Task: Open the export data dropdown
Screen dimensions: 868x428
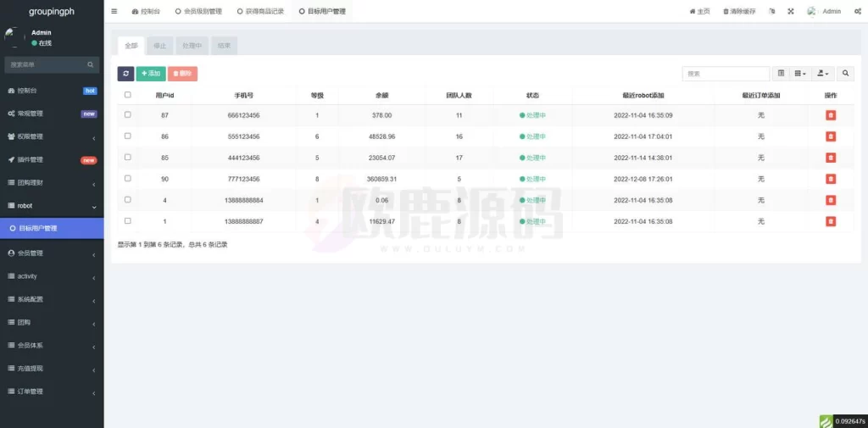Action: pyautogui.click(x=823, y=74)
